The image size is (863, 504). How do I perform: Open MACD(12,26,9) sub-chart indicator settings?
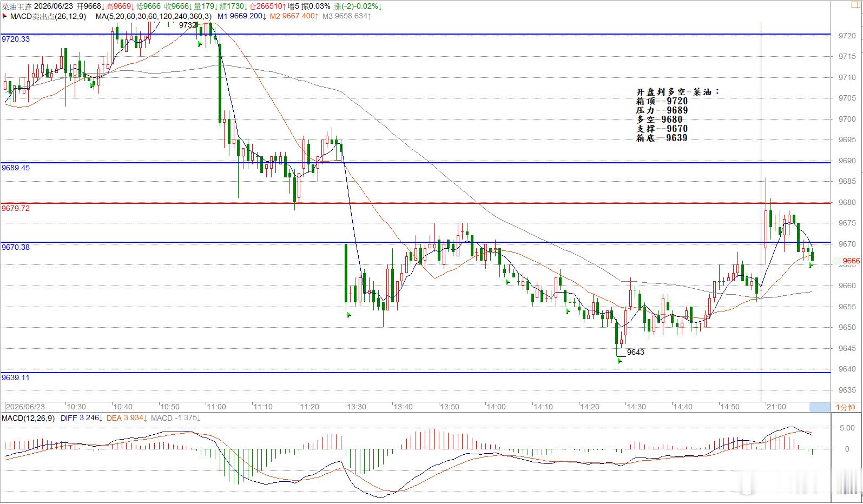28,418
